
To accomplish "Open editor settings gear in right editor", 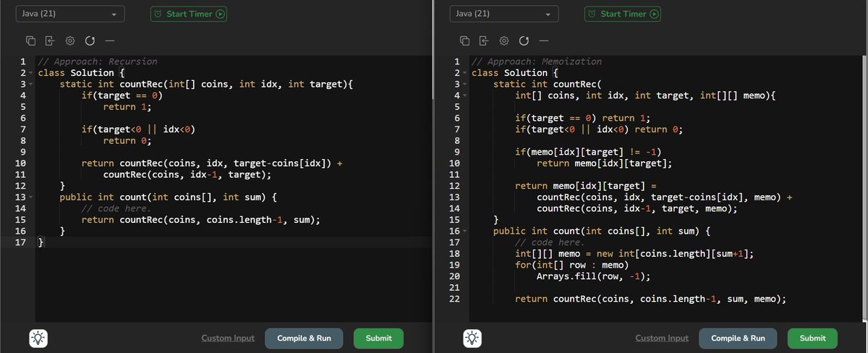I will (504, 41).
